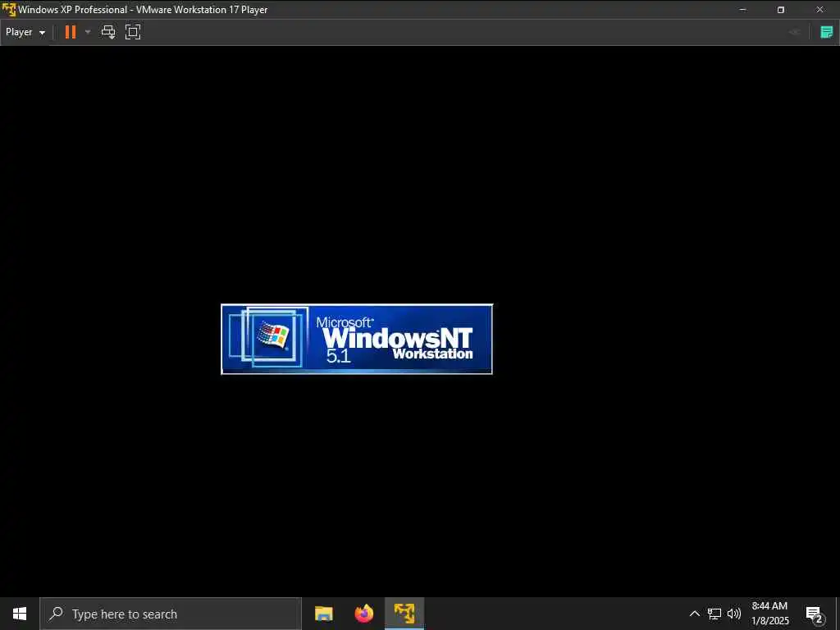
Task: Minimize the VMware Player window
Action: [x=742, y=10]
